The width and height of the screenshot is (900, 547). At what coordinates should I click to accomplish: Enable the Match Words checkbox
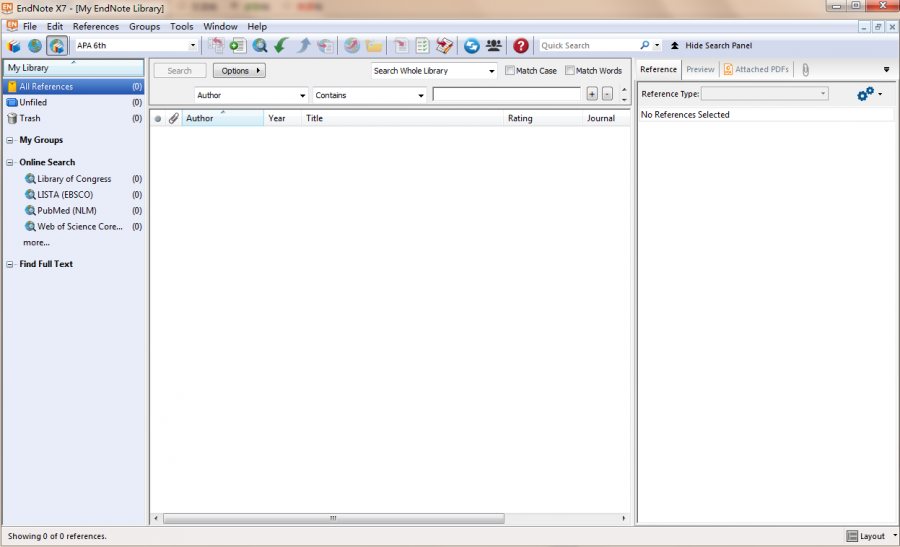569,70
